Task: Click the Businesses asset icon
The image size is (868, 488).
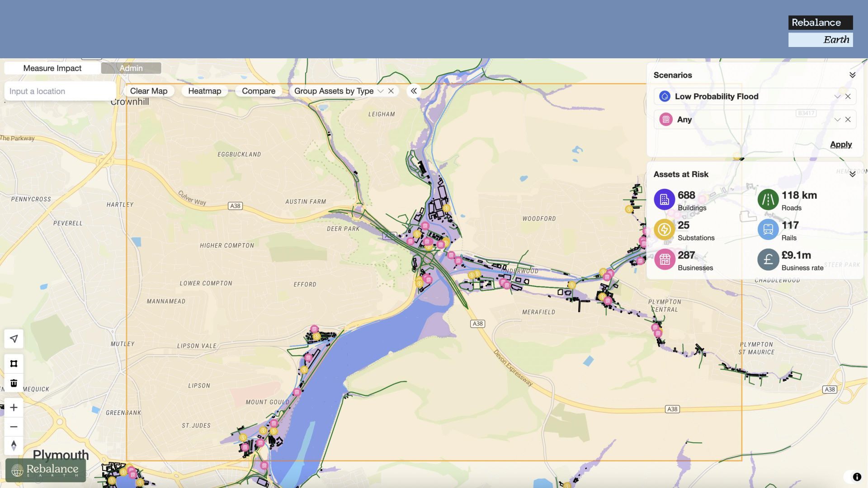Action: tap(664, 259)
